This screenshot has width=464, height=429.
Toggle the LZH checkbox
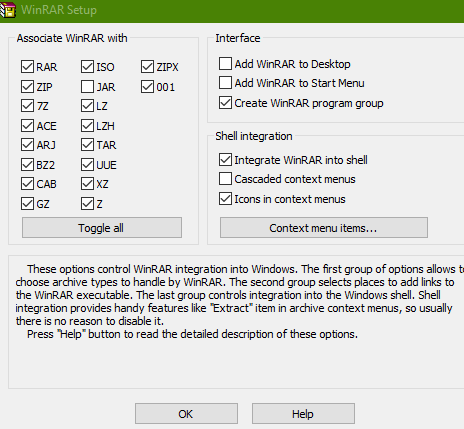click(87, 126)
